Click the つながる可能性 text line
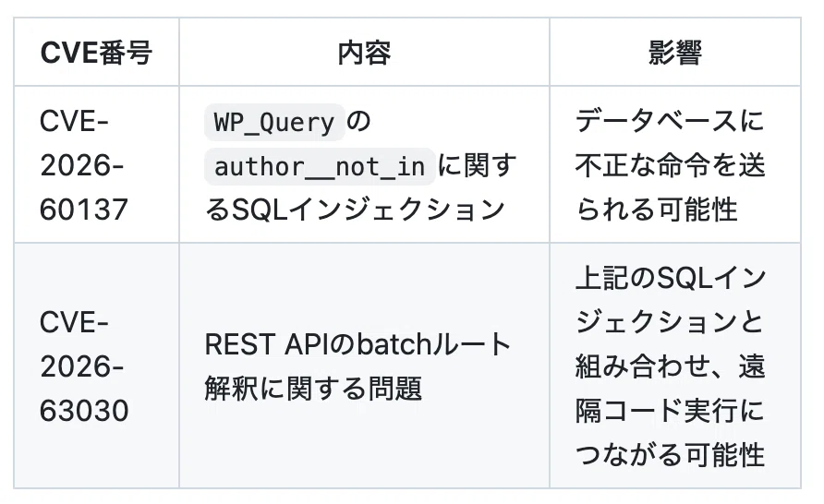824x504 pixels. pos(670,455)
